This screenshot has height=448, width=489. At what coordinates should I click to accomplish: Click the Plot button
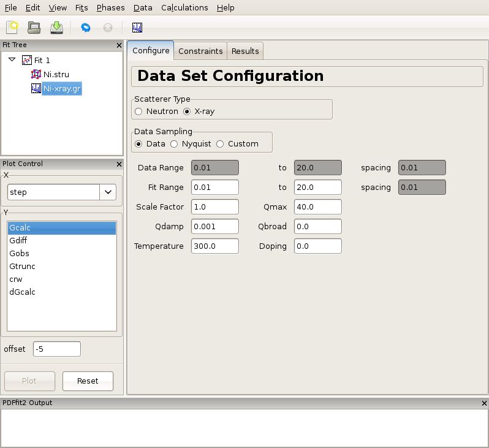point(29,381)
